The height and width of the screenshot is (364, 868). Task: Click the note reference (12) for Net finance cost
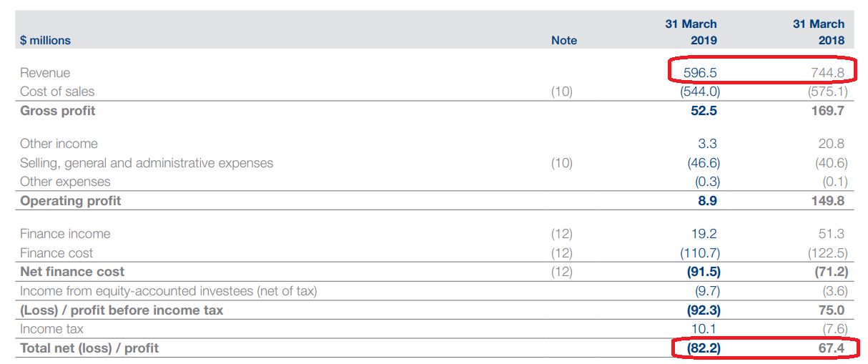[x=561, y=272]
